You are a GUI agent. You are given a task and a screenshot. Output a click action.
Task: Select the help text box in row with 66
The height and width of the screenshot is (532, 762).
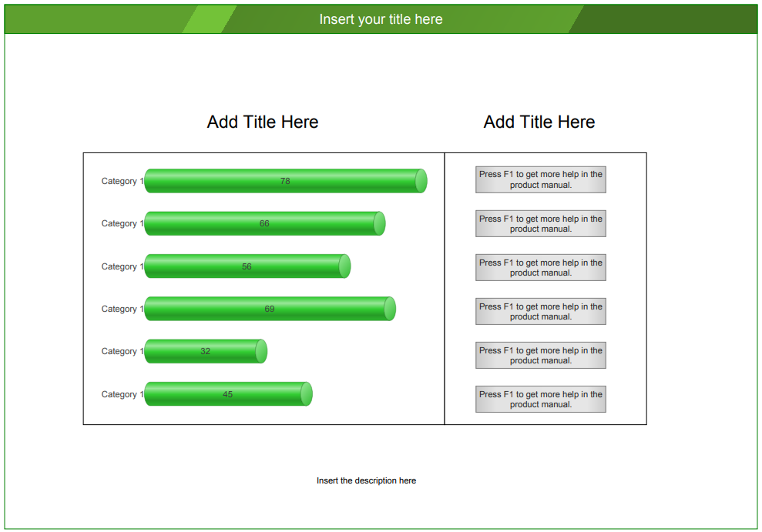(540, 223)
